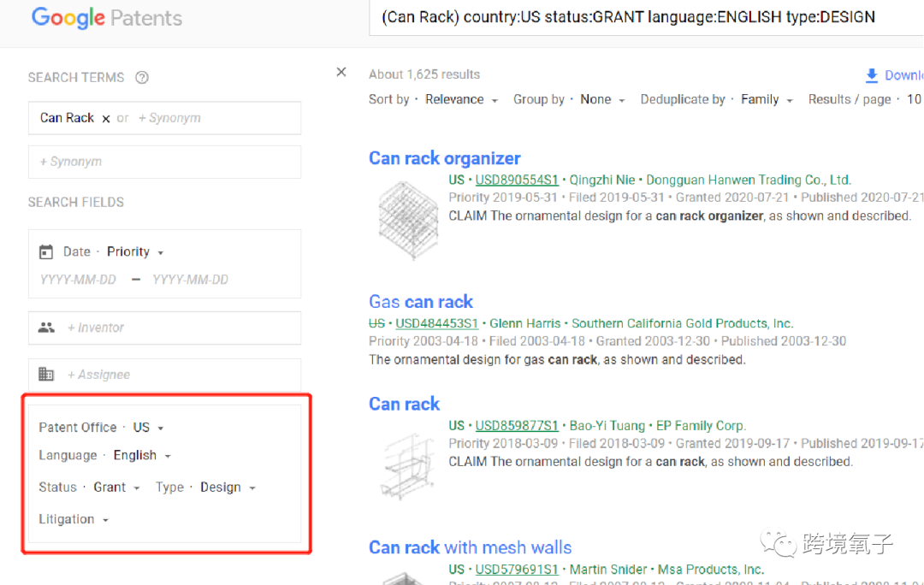Screen dimensions: 924x585
Task: Open Deduplicate by Family dropdown
Action: click(x=767, y=99)
